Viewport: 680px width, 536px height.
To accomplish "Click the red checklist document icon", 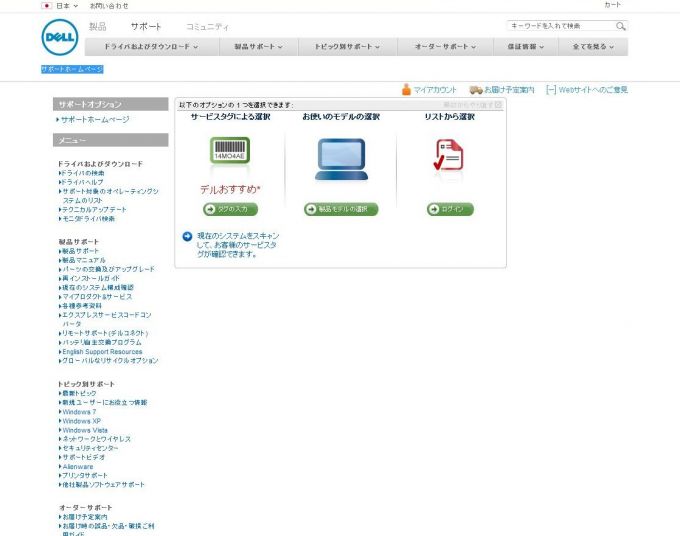I will (448, 155).
